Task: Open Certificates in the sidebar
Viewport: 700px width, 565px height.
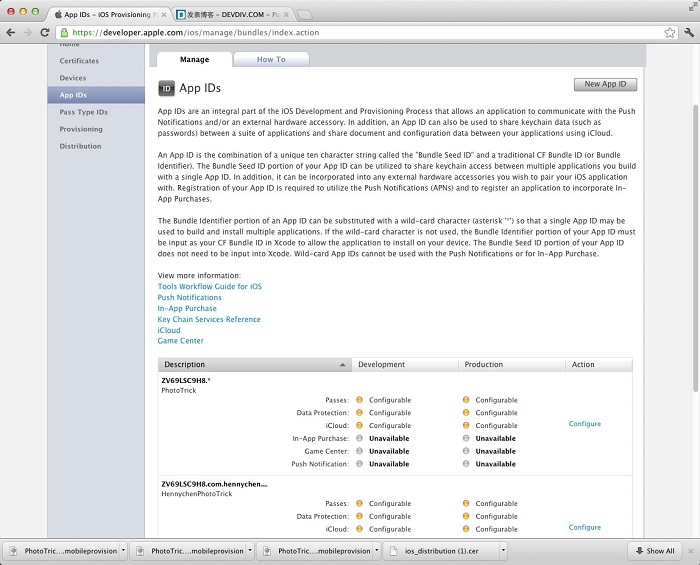Action: (79, 61)
